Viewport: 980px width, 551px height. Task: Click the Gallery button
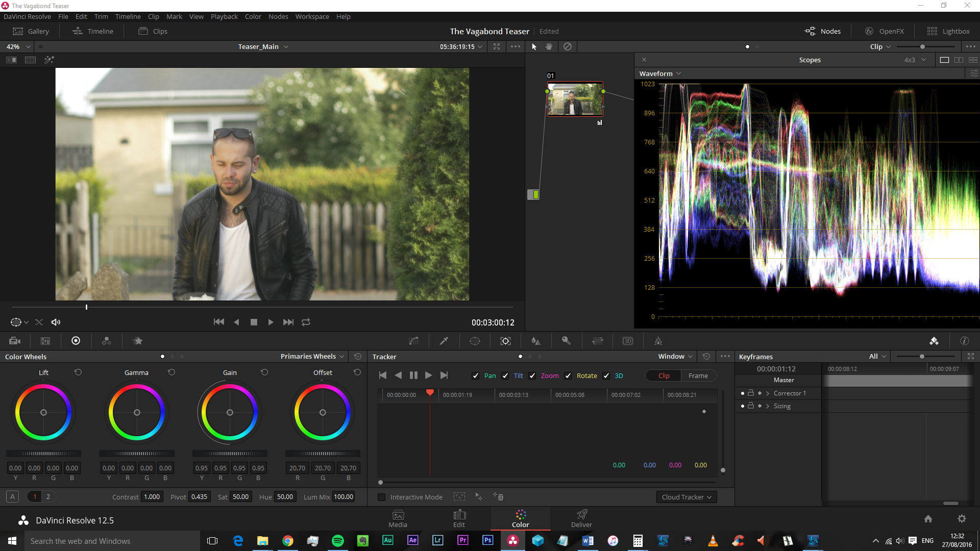(x=31, y=31)
